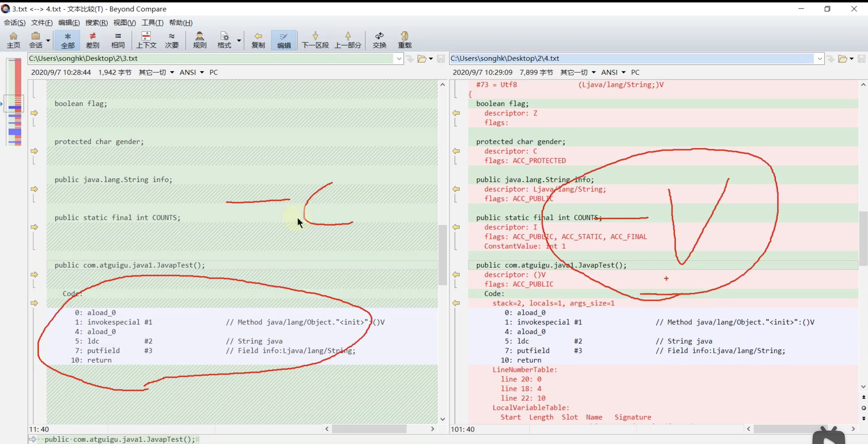Click the 复制 copy toolbar icon
Screen dimensions: 868x444
click(258, 40)
